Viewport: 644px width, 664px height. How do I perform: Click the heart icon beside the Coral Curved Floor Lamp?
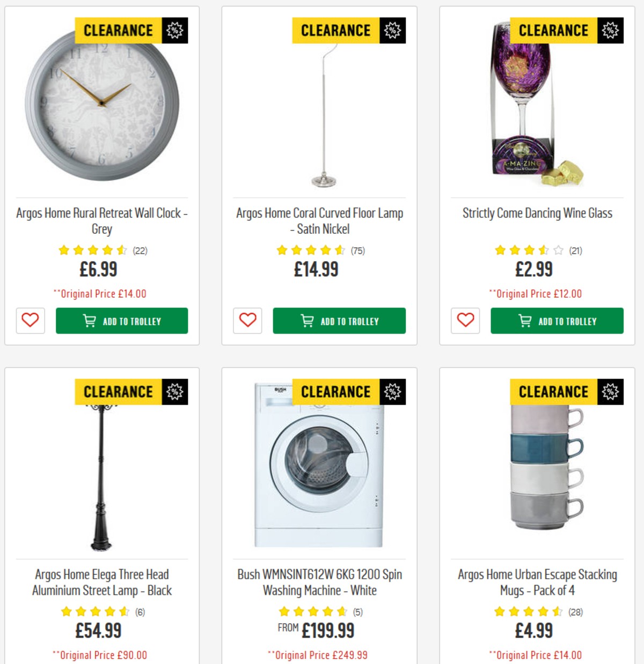247,321
